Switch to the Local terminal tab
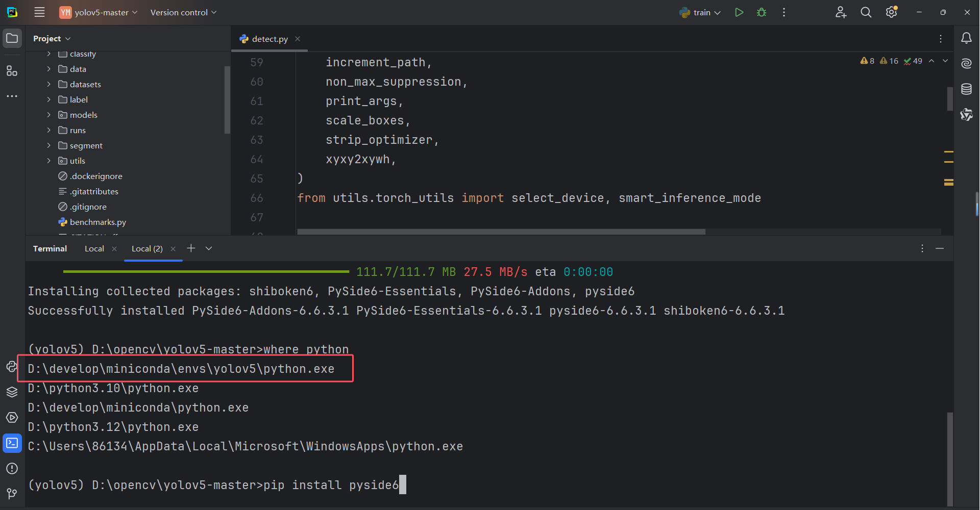This screenshot has height=510, width=980. (x=93, y=248)
